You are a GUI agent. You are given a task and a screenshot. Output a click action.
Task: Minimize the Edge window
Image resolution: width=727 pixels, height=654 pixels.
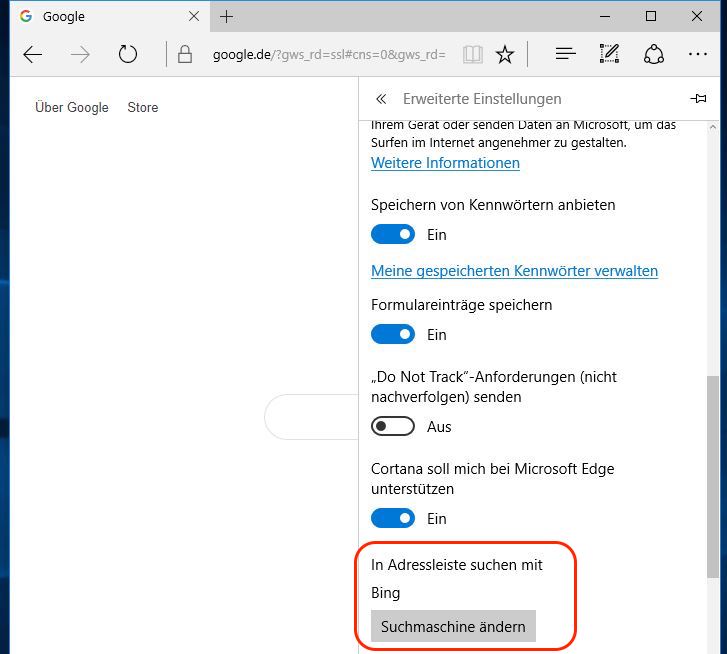pos(605,17)
